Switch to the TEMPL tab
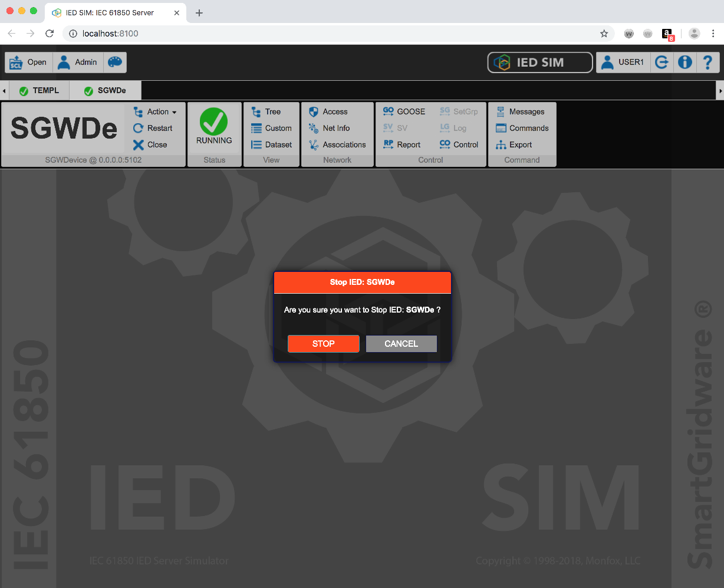The width and height of the screenshot is (724, 588). [x=39, y=91]
